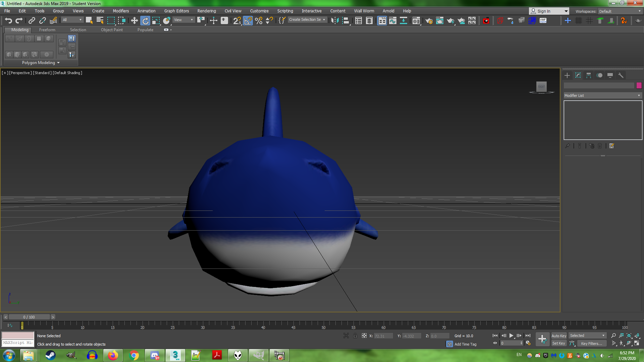Click the Set Key button
Screen dimensions: 644x362
click(x=559, y=343)
